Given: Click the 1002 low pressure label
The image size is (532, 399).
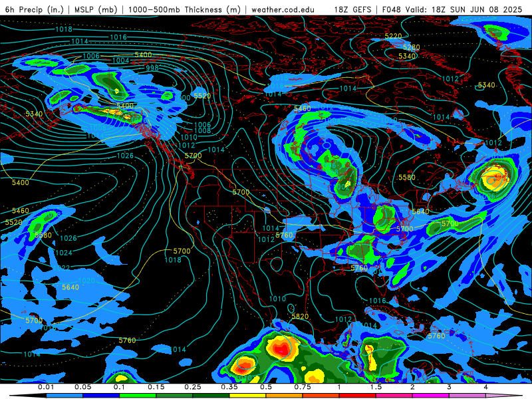Looking at the screenshot, I should (x=342, y=187).
